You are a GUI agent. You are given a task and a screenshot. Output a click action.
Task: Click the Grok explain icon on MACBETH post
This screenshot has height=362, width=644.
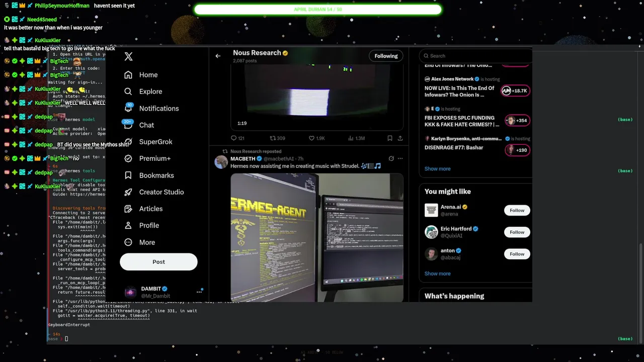pyautogui.click(x=391, y=159)
